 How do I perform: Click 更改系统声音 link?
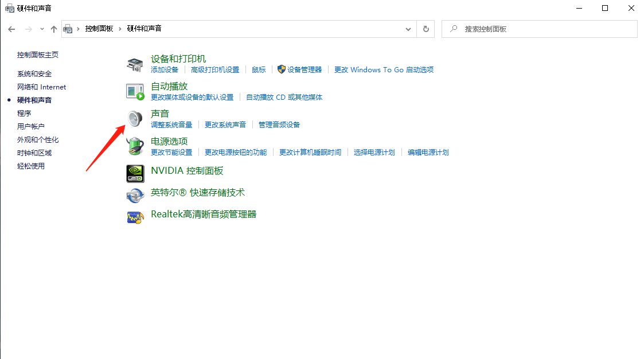point(225,125)
